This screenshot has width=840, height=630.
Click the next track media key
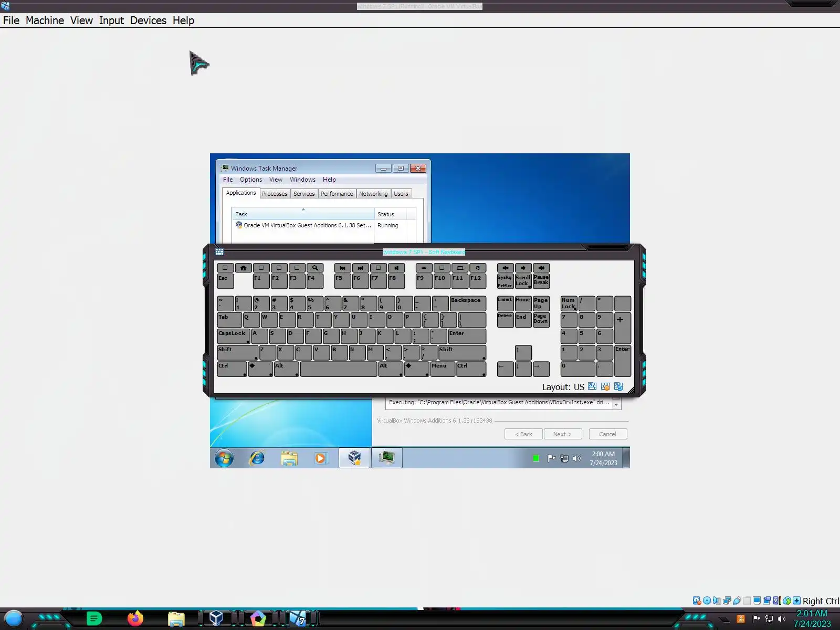[x=360, y=268]
